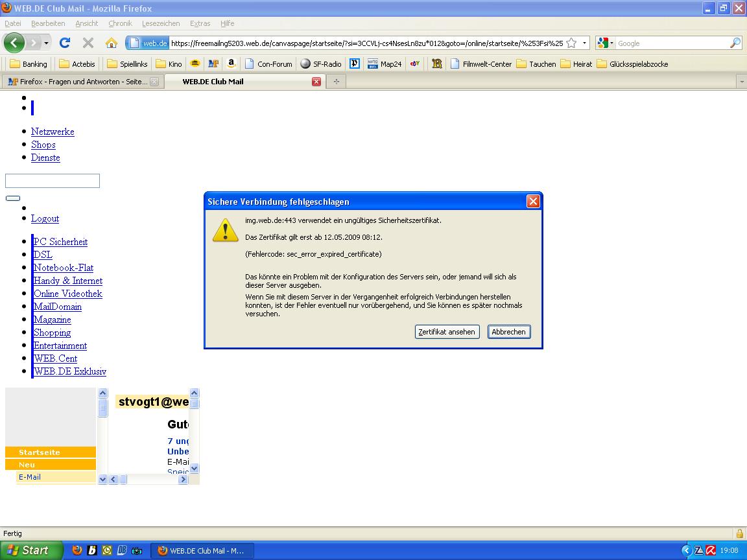Go back with the green back arrow
Image resolution: width=747 pixels, height=560 pixels.
[14, 43]
